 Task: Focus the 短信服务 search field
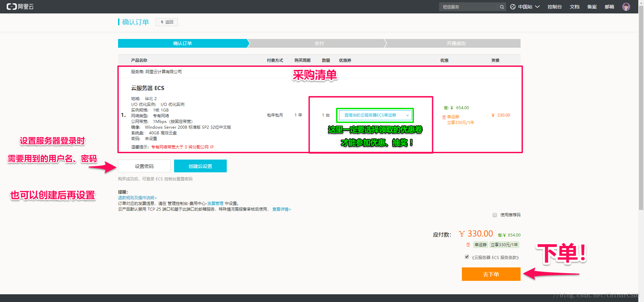pos(468,7)
